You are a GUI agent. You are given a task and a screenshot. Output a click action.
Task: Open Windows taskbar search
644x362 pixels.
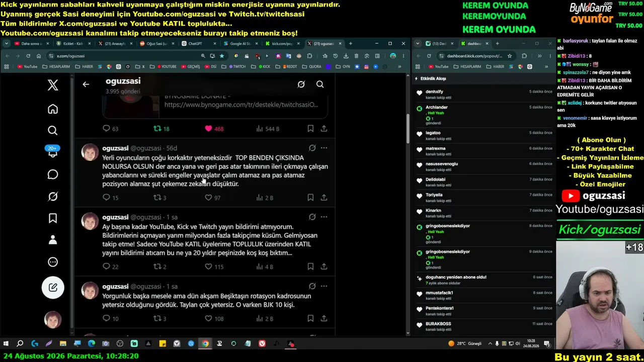point(20,344)
